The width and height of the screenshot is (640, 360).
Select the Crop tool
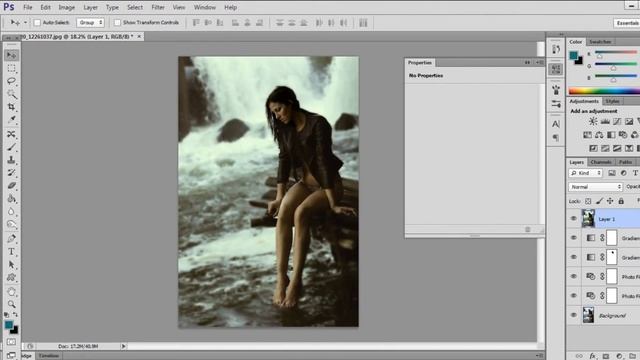[11, 107]
